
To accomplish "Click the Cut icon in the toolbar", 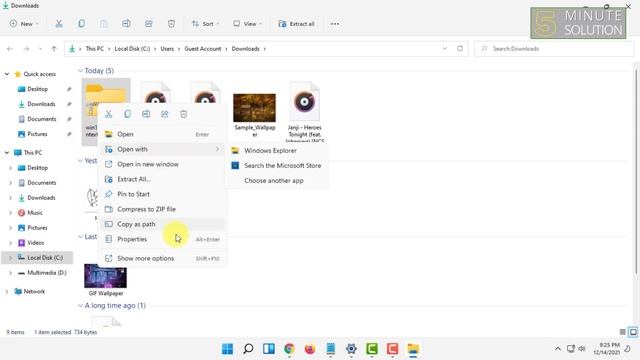I will (x=59, y=24).
